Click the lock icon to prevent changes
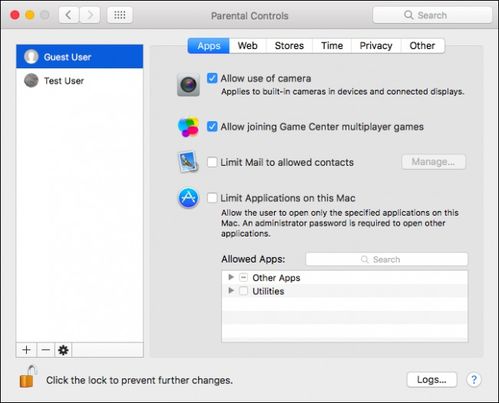This screenshot has width=499, height=403. coord(27,377)
